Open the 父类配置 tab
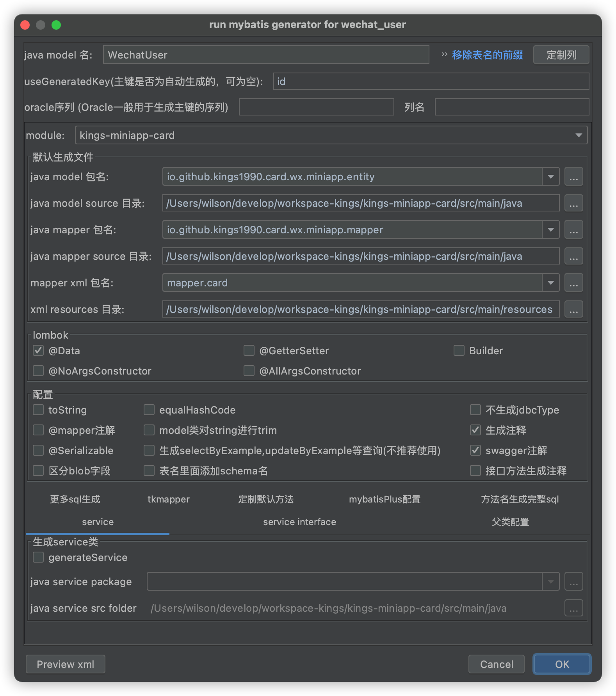The image size is (616, 696). click(510, 522)
